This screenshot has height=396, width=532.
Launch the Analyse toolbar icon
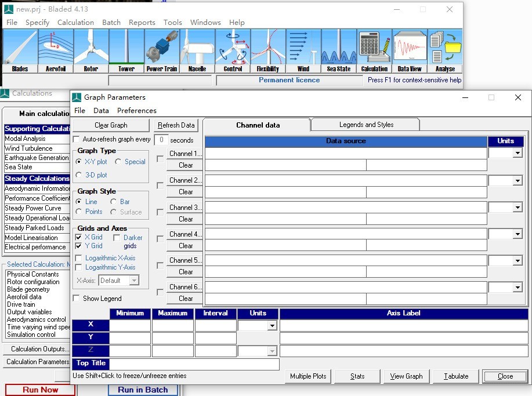(445, 51)
